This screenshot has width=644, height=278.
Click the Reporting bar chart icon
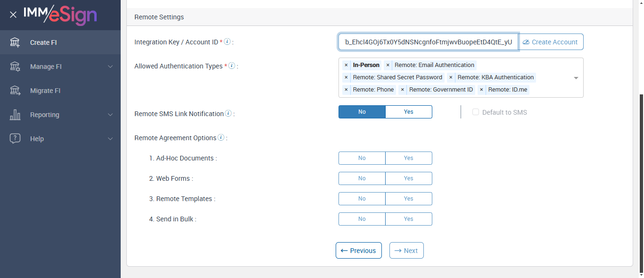(15, 115)
